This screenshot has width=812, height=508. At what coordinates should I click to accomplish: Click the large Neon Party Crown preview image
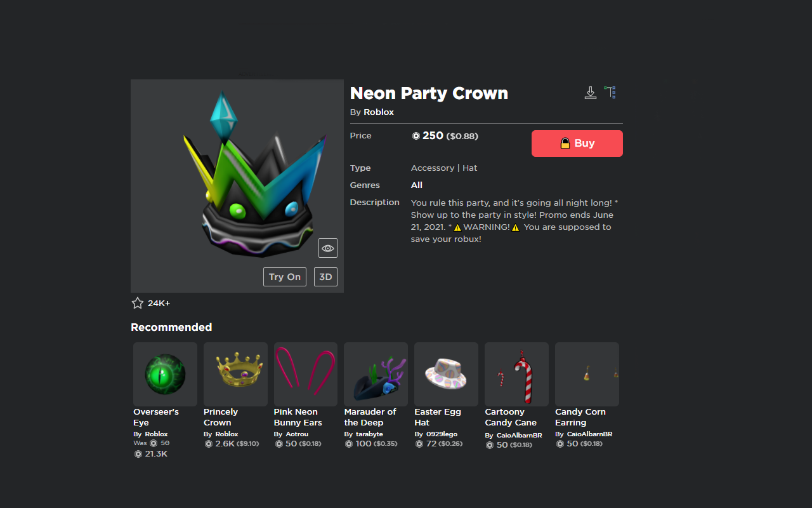237,186
